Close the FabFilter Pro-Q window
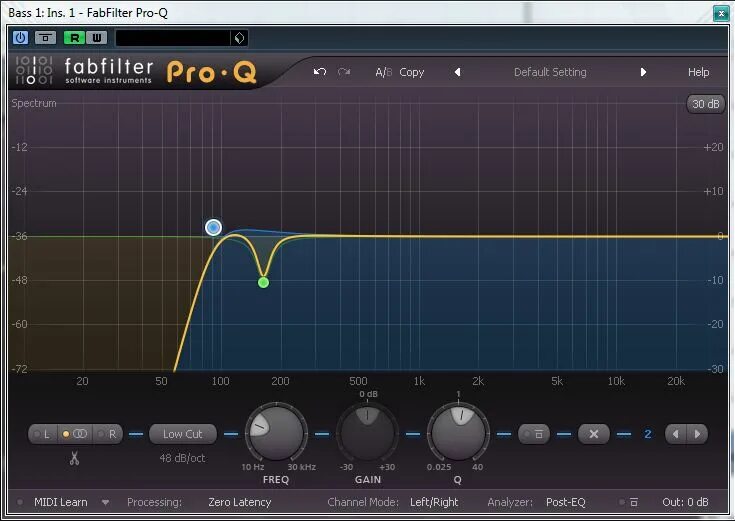The width and height of the screenshot is (735, 521). coord(720,13)
